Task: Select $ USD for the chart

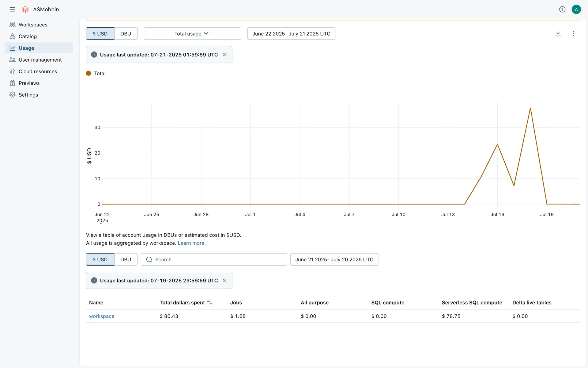Action: tap(100, 33)
